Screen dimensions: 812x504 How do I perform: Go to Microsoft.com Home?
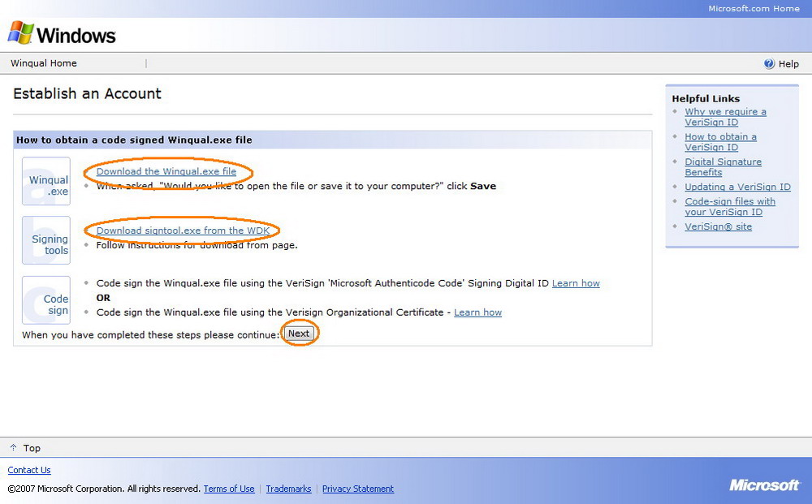[x=754, y=8]
